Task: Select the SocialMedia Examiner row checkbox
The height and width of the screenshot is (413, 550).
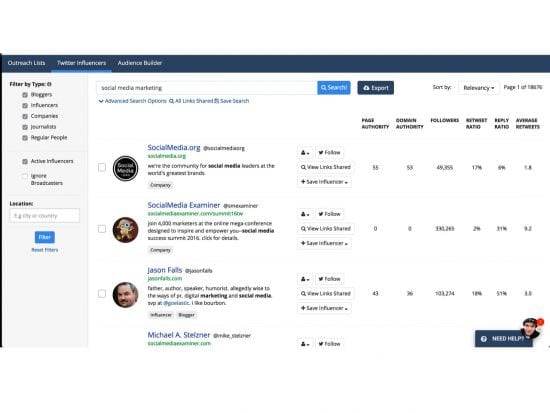Action: click(x=102, y=229)
